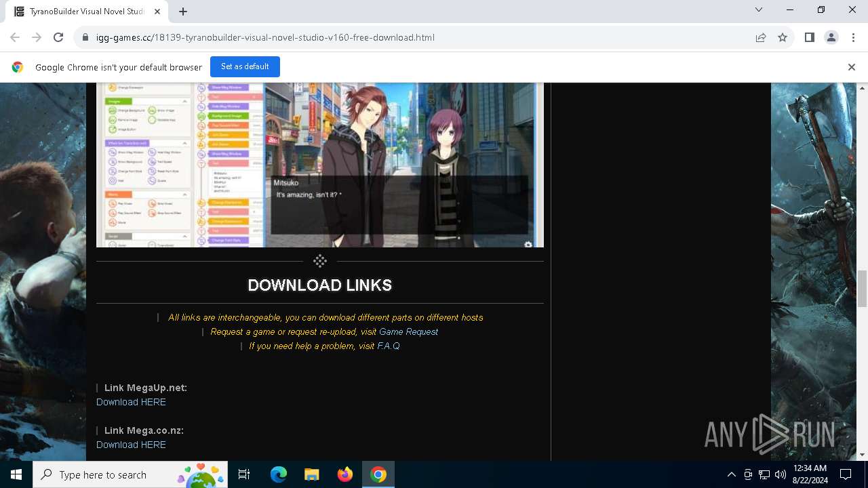Click the settings gear in game screenshot
The height and width of the screenshot is (488, 868).
(528, 245)
